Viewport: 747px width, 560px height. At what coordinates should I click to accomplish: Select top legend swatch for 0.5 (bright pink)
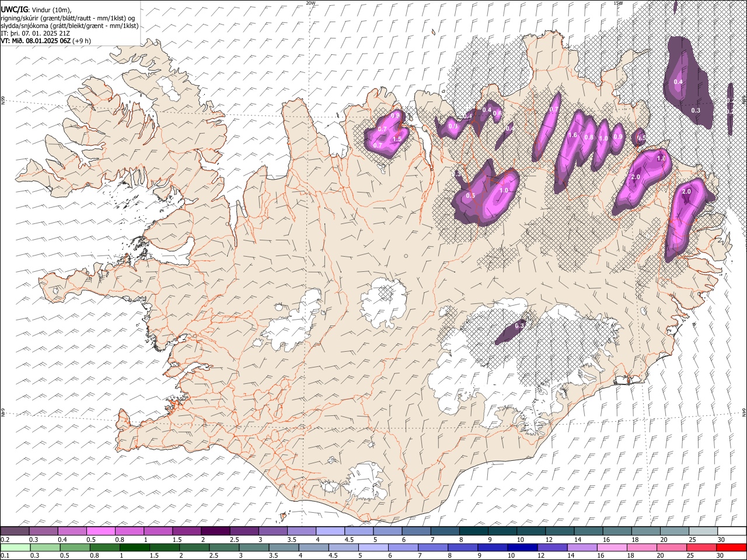100,531
